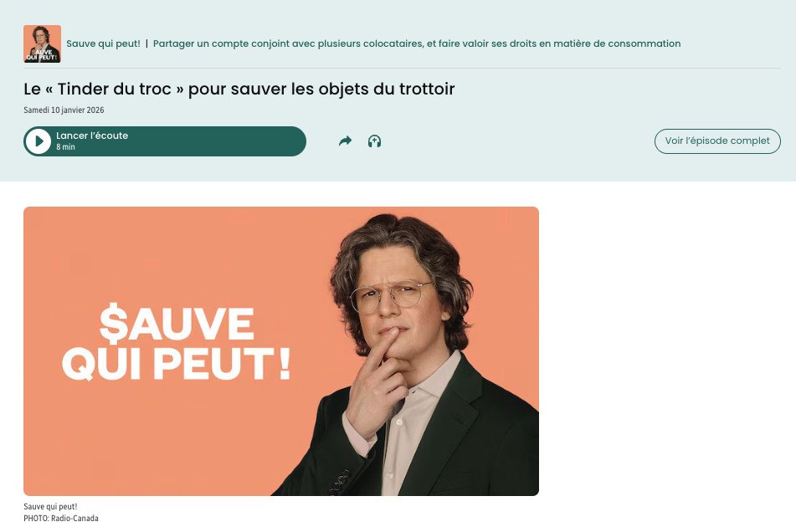Click the round play icon
Image resolution: width=796 pixels, height=532 pixels.
(x=39, y=141)
